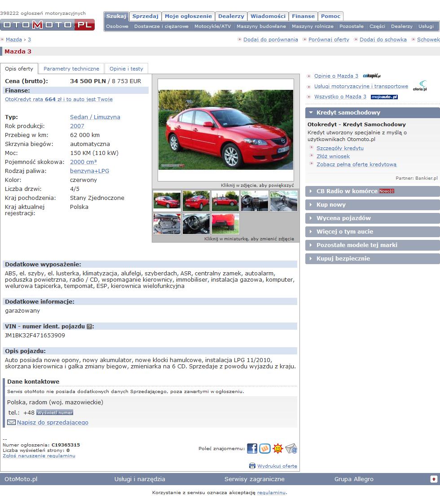Share via the orange Wykop icon
This screenshot has height=504, width=440.
click(x=265, y=448)
